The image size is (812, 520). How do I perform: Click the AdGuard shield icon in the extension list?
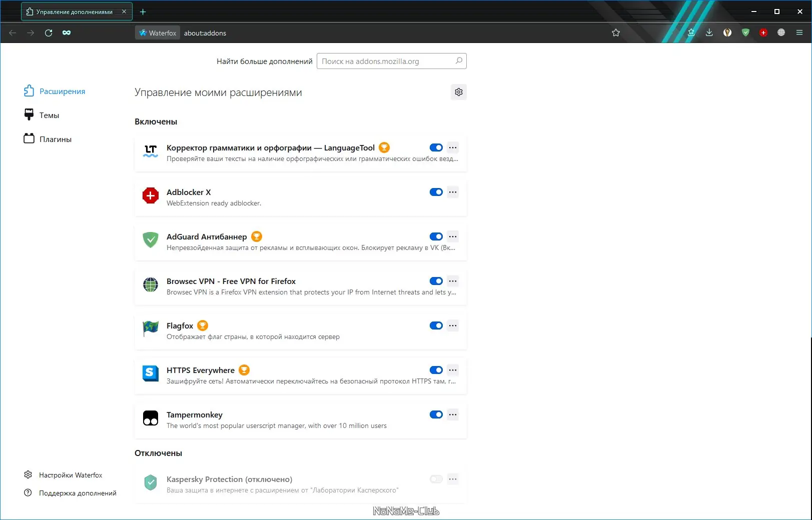click(151, 240)
